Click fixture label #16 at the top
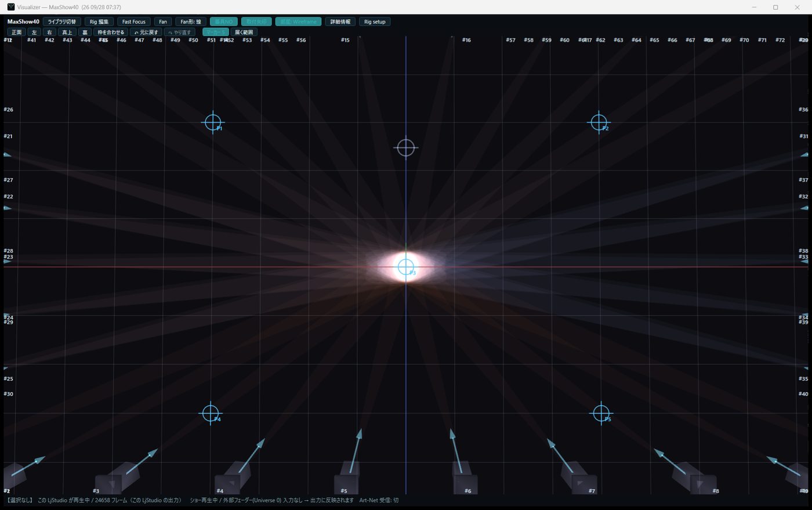Viewport: 812px width, 510px height. 466,40
